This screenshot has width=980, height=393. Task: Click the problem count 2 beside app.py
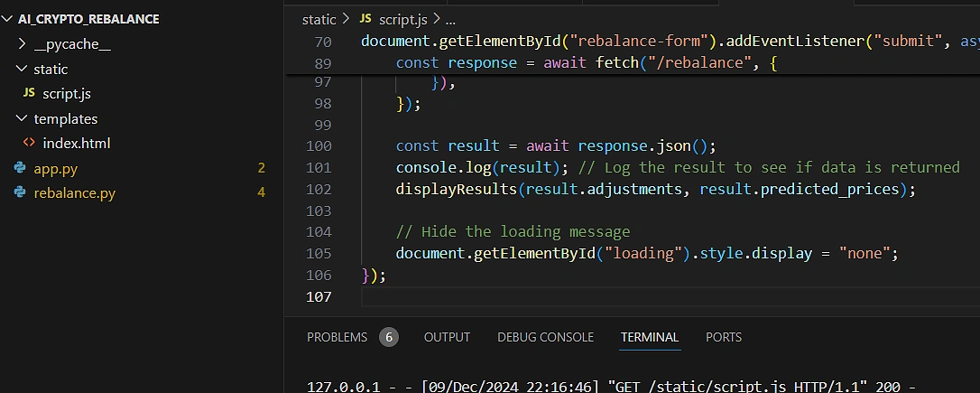point(262,168)
